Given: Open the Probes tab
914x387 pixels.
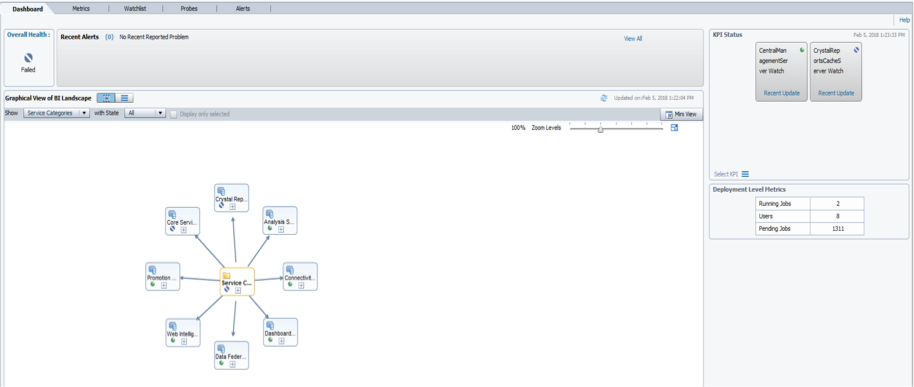Looking at the screenshot, I should [x=189, y=9].
